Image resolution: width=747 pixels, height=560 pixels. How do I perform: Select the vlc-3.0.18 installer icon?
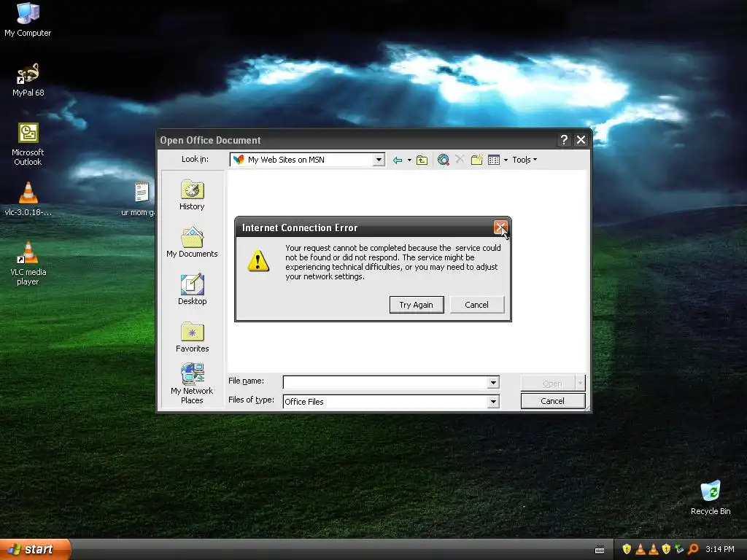click(28, 199)
